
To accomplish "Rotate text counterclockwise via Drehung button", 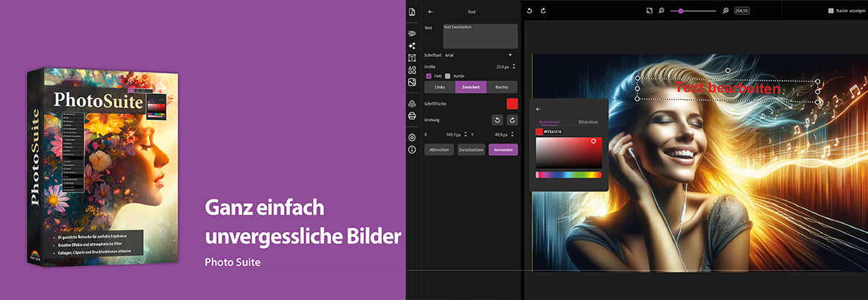I will (x=497, y=120).
